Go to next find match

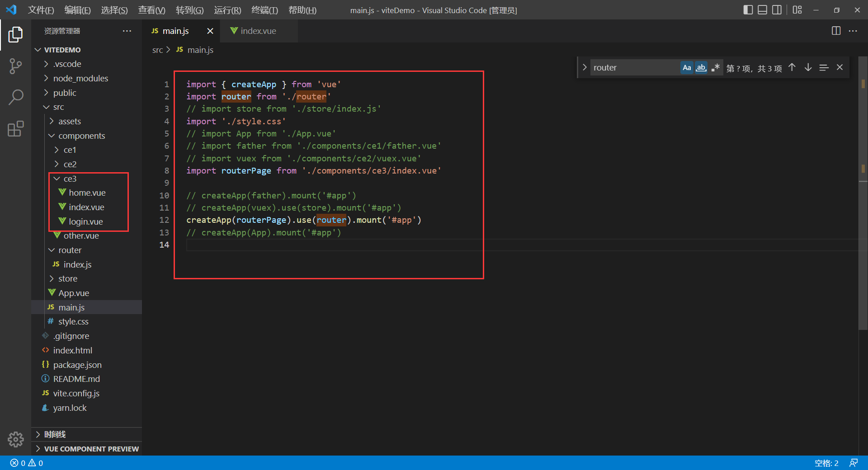808,67
